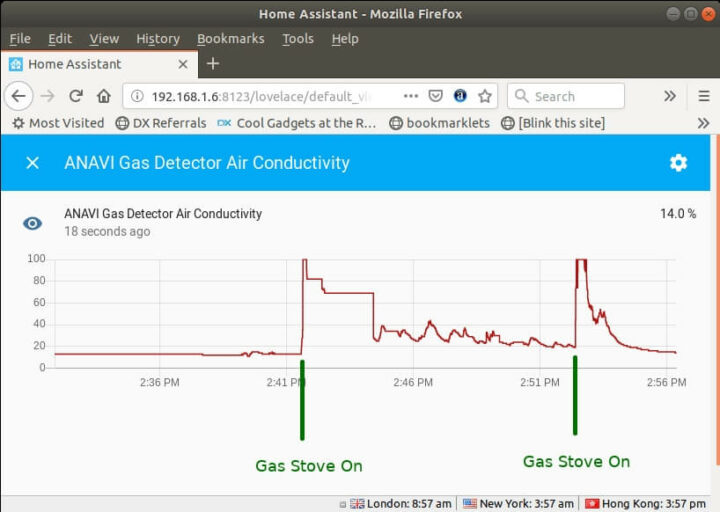Show site information for the address
Image resolution: width=720 pixels, height=512 pixels.
138,96
